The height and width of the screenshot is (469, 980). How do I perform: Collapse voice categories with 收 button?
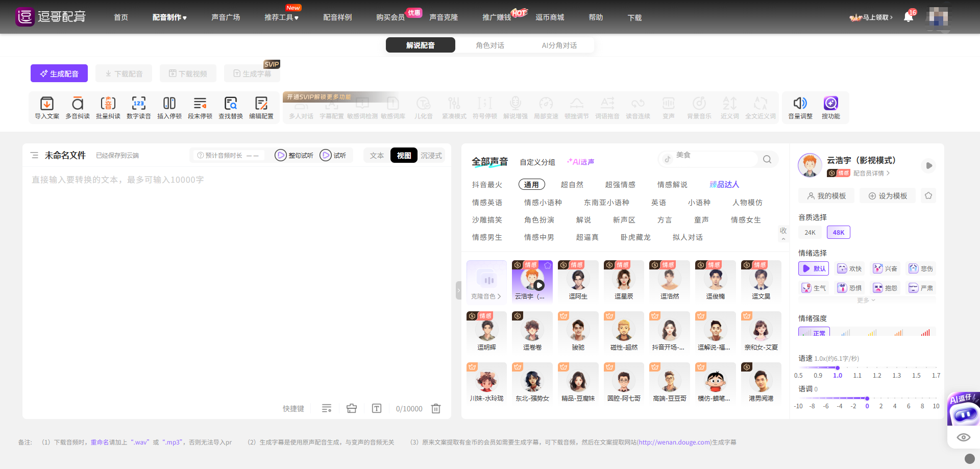783,233
